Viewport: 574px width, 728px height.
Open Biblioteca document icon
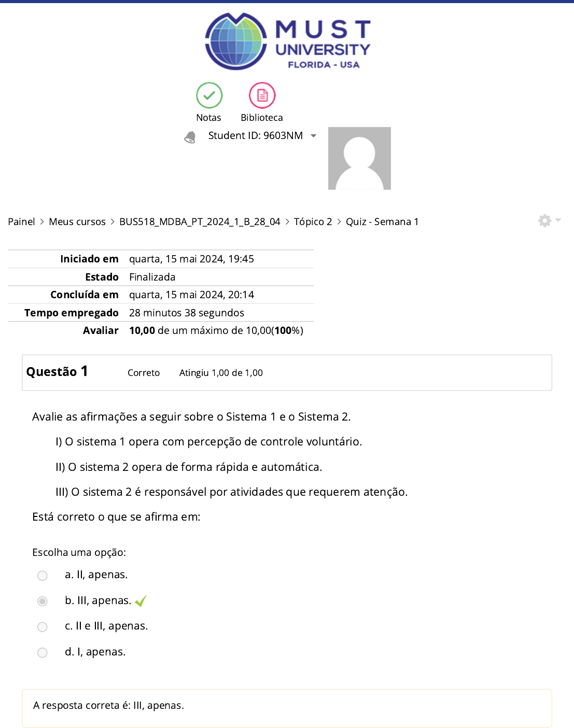point(262,95)
